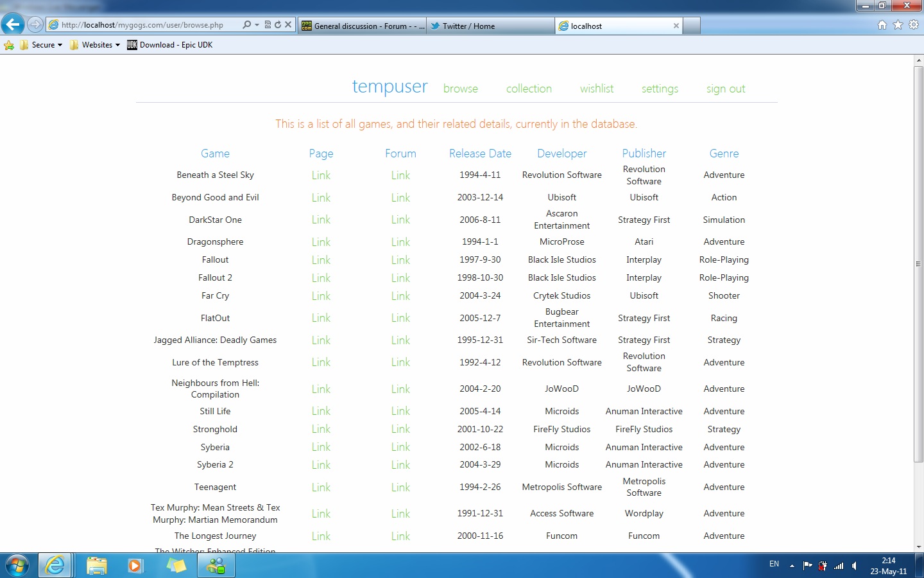Click the tempuser heading link
Viewport: 924px width, 578px height.
(389, 86)
